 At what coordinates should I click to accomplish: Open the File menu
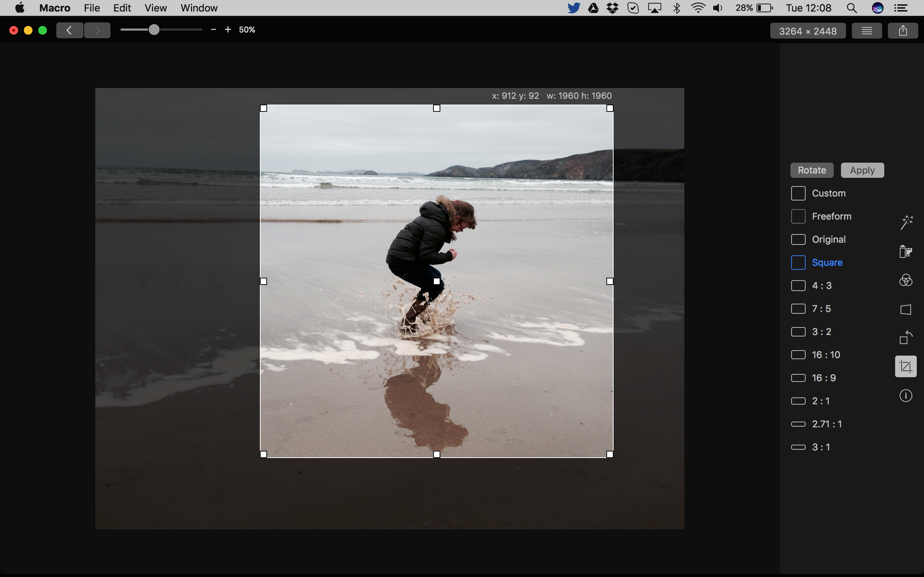(92, 8)
